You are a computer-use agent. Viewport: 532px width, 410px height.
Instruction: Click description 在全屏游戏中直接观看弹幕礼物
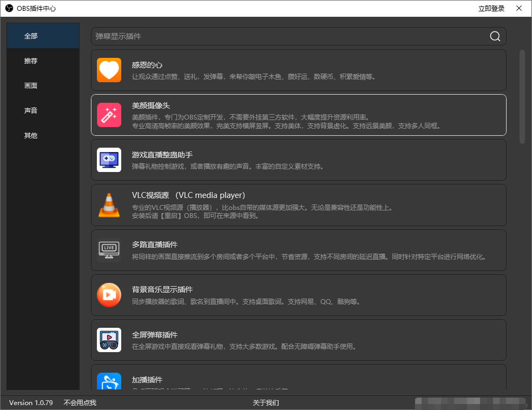point(244,346)
